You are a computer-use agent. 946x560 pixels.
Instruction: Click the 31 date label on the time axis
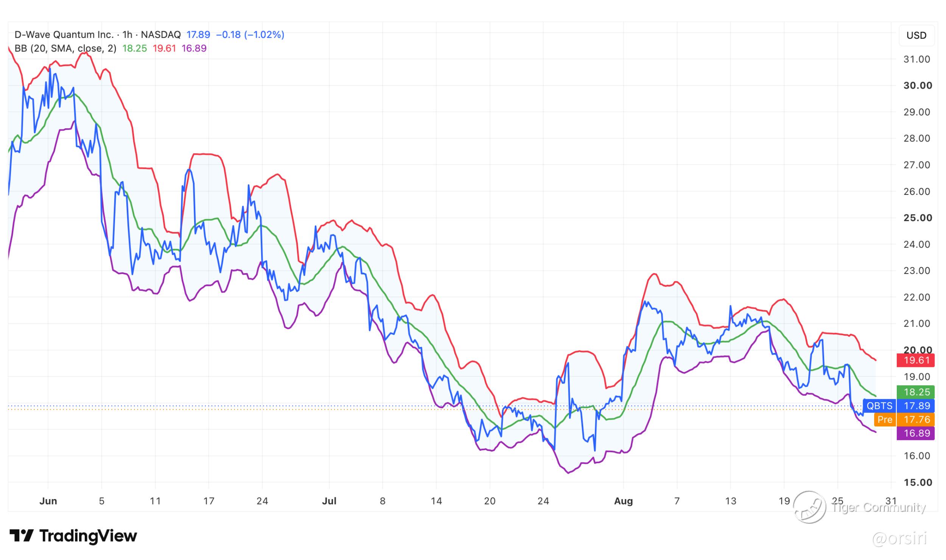tap(891, 501)
